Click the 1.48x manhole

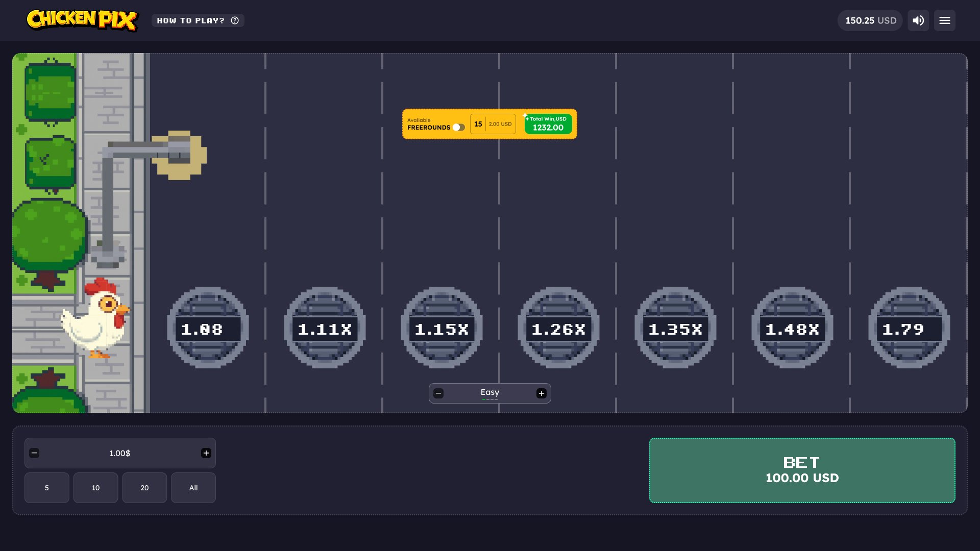point(792,328)
